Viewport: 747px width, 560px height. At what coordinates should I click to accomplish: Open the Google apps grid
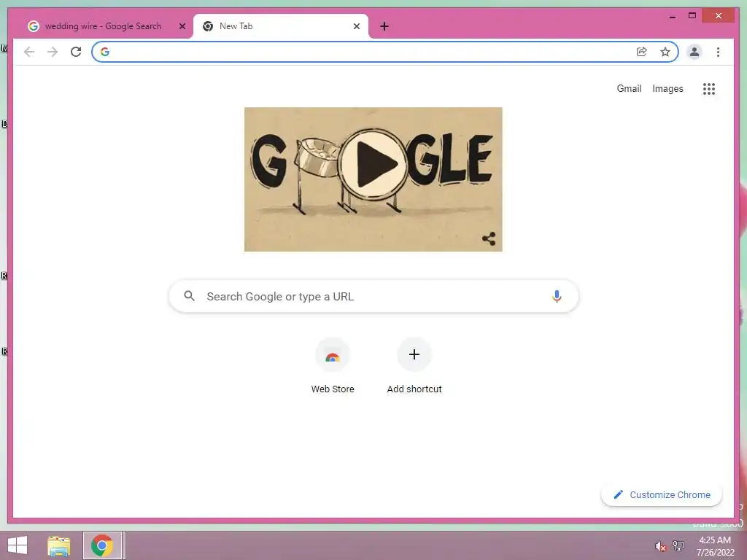click(x=709, y=89)
